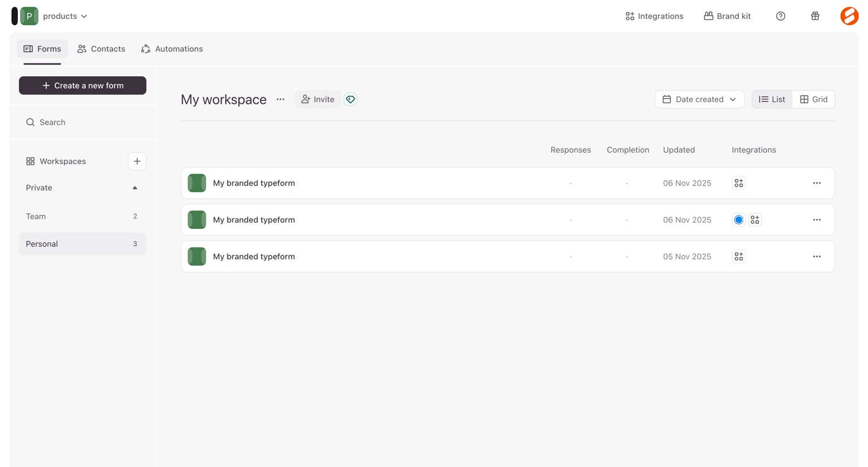Click the add integrations icon in the 06 Nov 2025 row with no blue integration icon
The image size is (868, 467).
coord(739,183)
